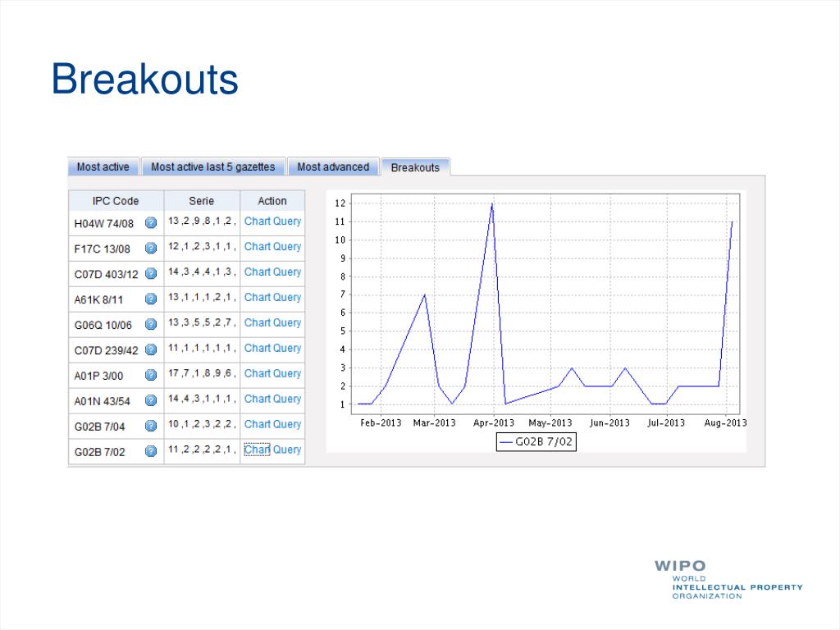This screenshot has height=630, width=840.
Task: Open Chart link for C07D 403/12
Action: pos(257,272)
